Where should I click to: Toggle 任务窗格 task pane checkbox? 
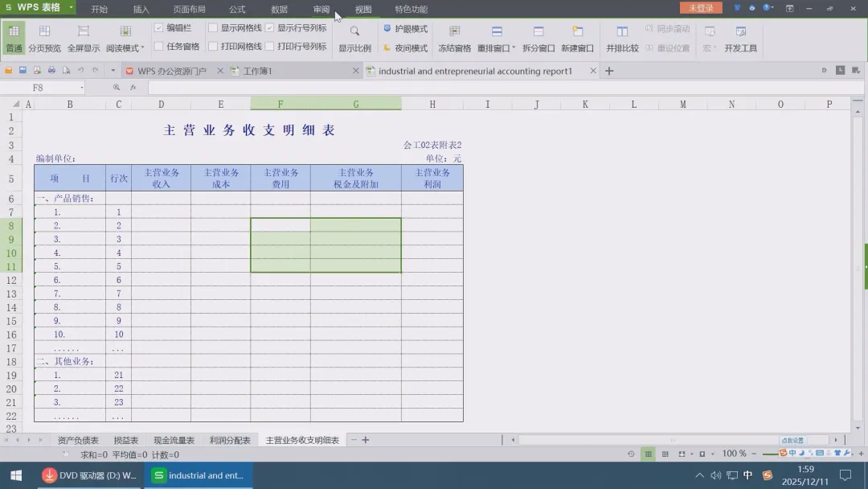click(159, 47)
